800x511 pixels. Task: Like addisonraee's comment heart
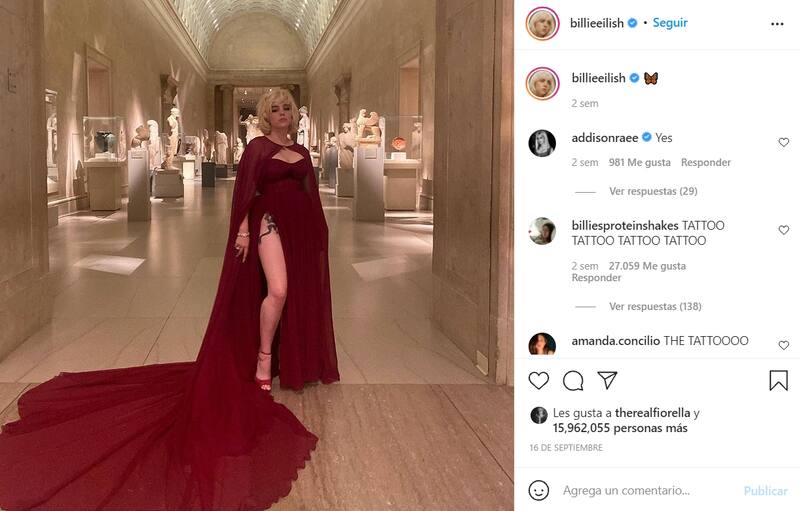click(784, 142)
